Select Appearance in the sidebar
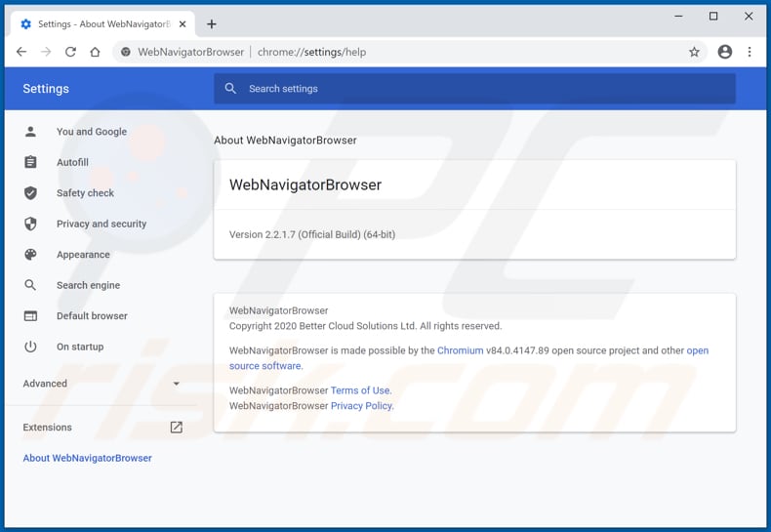Image resolution: width=771 pixels, height=532 pixels. pos(83,255)
